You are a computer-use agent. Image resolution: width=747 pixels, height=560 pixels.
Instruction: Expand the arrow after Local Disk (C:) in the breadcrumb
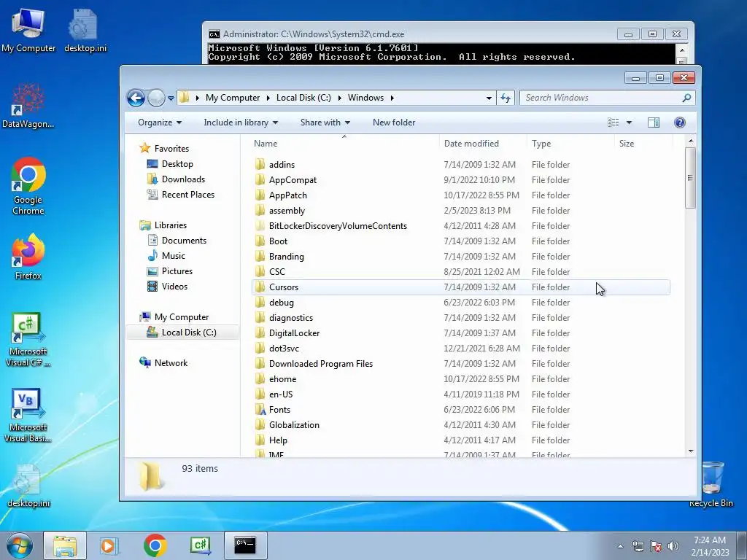click(340, 98)
